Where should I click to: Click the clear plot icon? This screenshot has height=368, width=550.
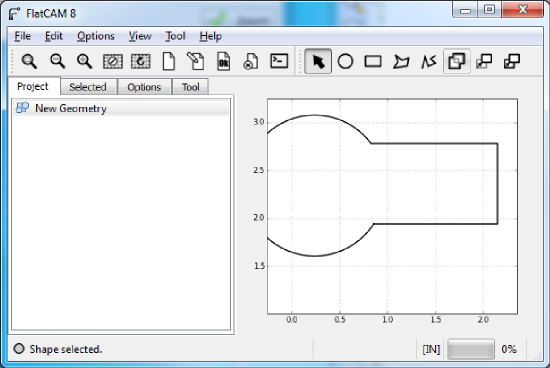point(113,61)
